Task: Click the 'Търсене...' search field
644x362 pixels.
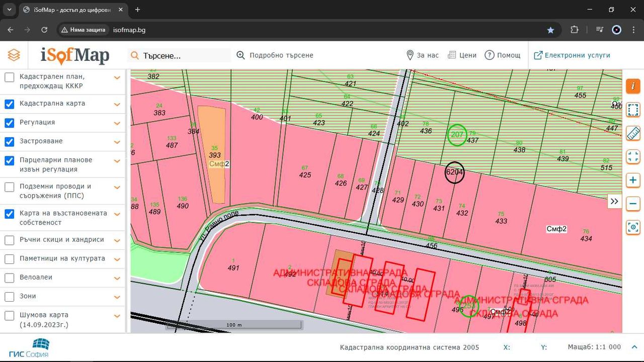Action: (x=180, y=55)
